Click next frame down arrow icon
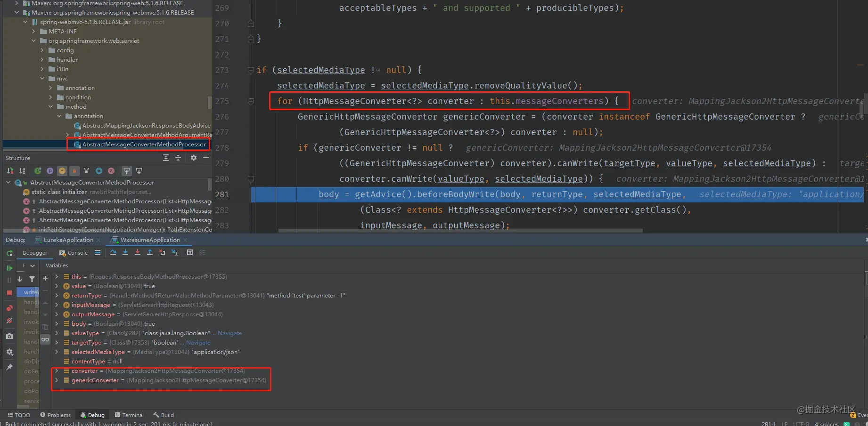Viewport: 868px width, 426px height. [x=20, y=279]
